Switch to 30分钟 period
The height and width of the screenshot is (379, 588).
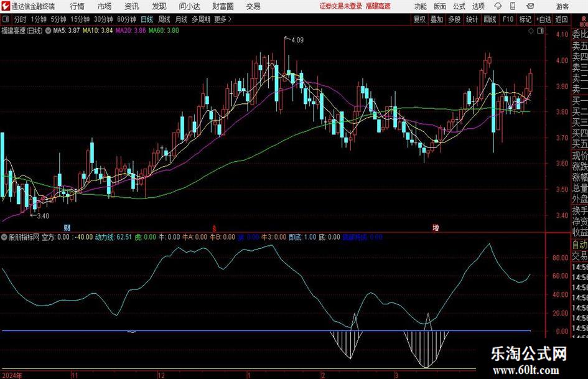tap(103, 19)
